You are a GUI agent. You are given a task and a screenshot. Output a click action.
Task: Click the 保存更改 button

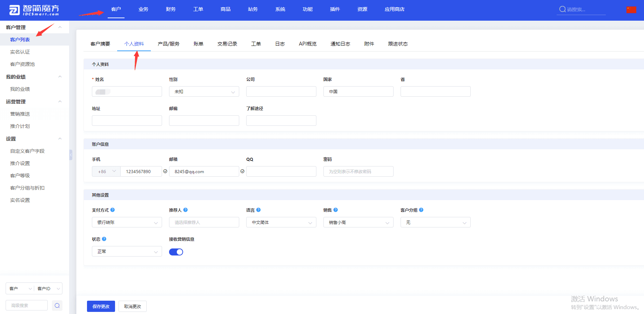point(101,306)
